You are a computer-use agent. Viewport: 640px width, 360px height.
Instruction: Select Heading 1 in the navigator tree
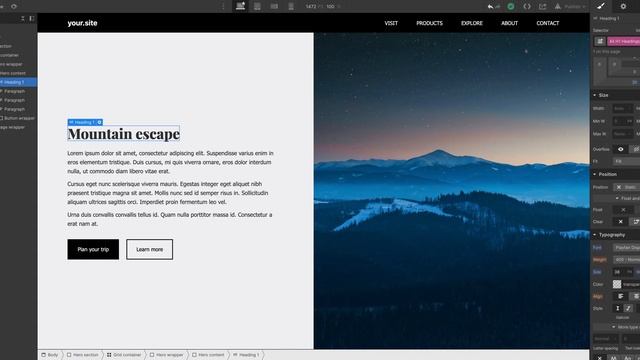18,82
